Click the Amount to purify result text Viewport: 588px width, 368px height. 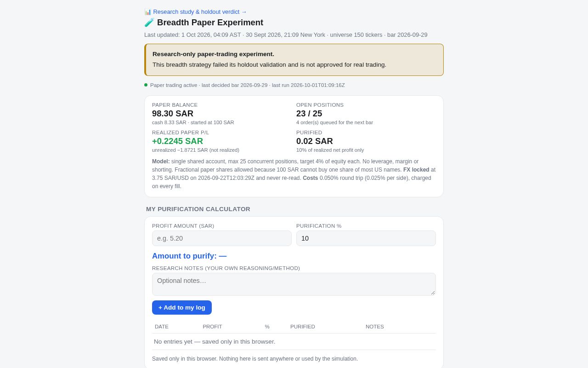[189, 256]
